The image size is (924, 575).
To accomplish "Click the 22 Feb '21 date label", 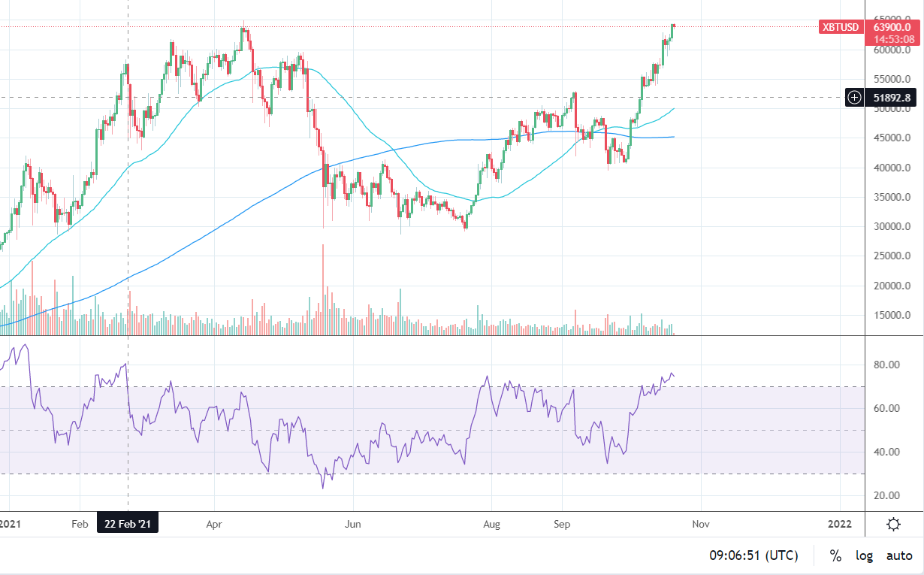I will click(128, 524).
